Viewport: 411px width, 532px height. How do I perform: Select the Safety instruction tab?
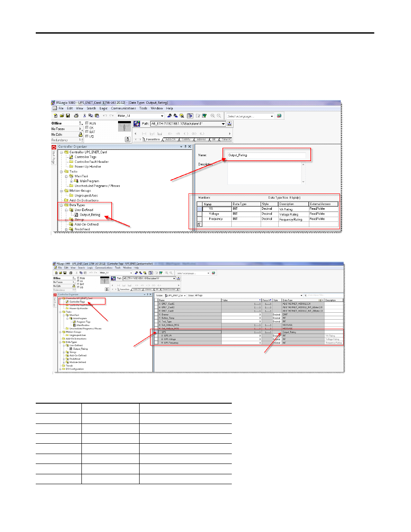(x=186, y=140)
